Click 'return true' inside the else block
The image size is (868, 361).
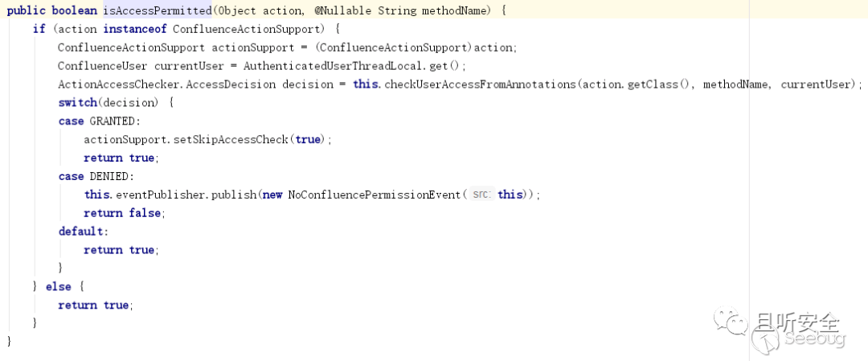93,305
